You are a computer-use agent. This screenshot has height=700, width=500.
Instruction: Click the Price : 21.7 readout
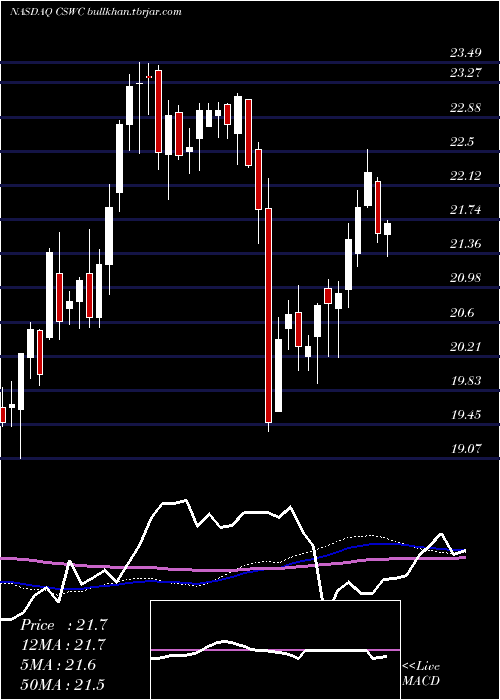[64, 625]
